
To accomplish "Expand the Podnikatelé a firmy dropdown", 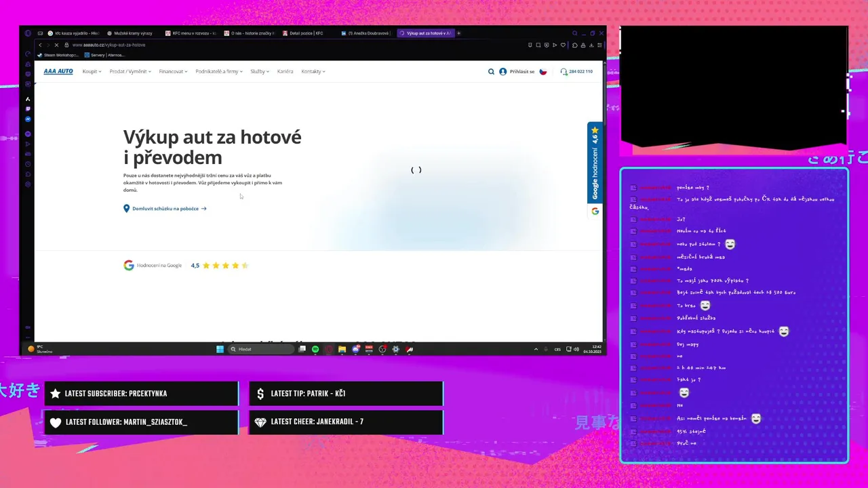I will coord(218,71).
